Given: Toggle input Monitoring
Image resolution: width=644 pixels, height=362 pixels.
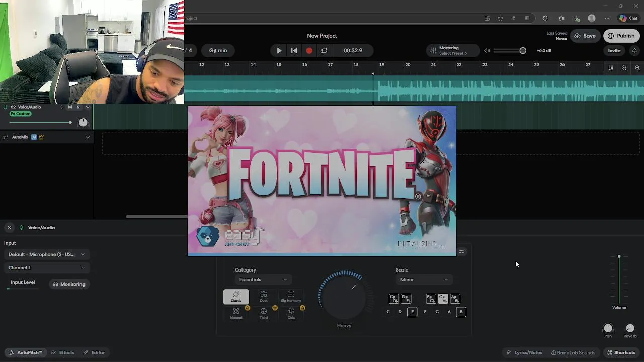Looking at the screenshot, I should coord(69,284).
